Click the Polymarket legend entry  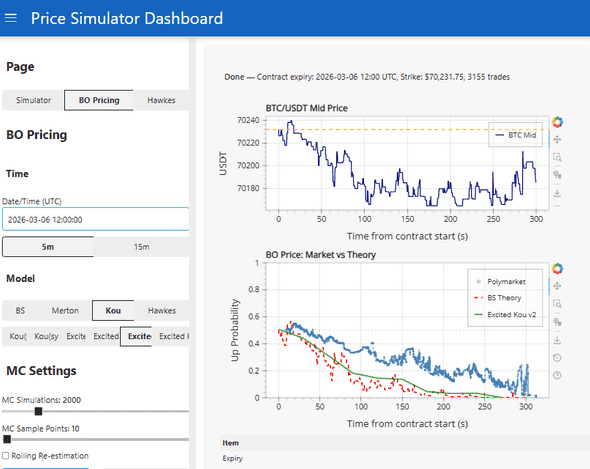click(x=500, y=282)
